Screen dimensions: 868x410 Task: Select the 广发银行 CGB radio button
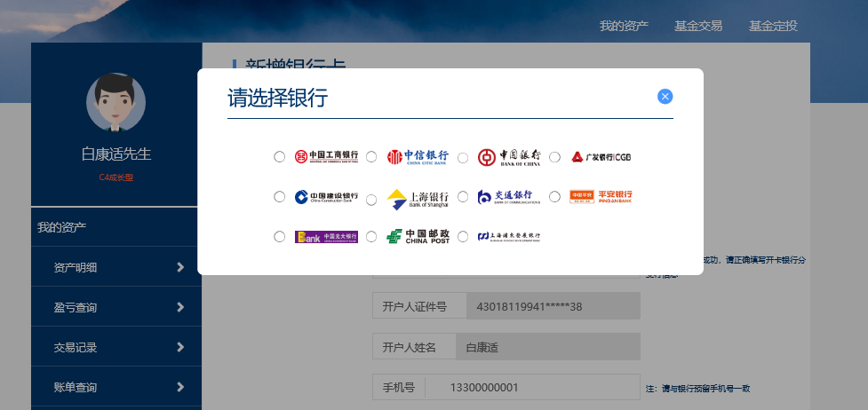554,157
